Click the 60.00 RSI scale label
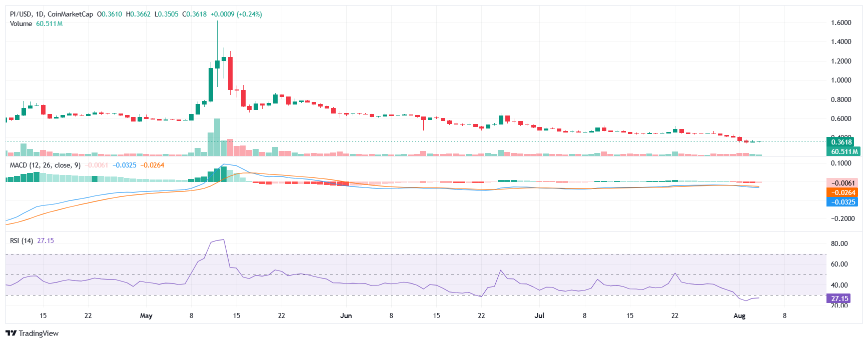 click(839, 264)
